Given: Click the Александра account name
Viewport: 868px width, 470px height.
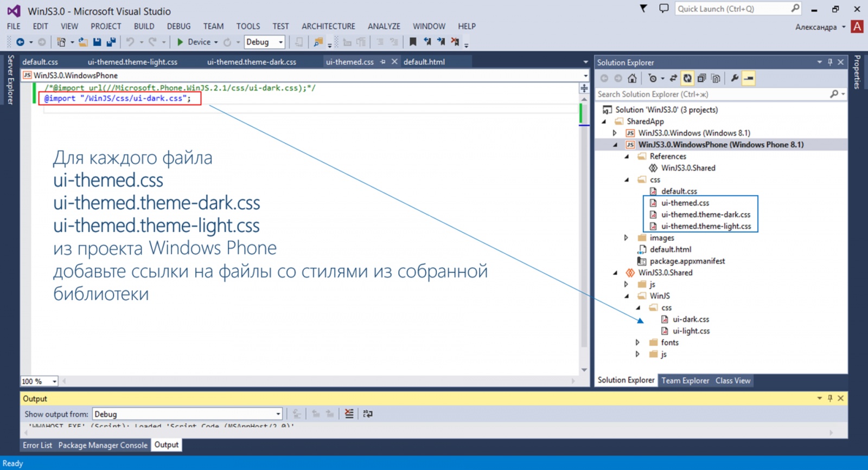Looking at the screenshot, I should click(x=816, y=27).
